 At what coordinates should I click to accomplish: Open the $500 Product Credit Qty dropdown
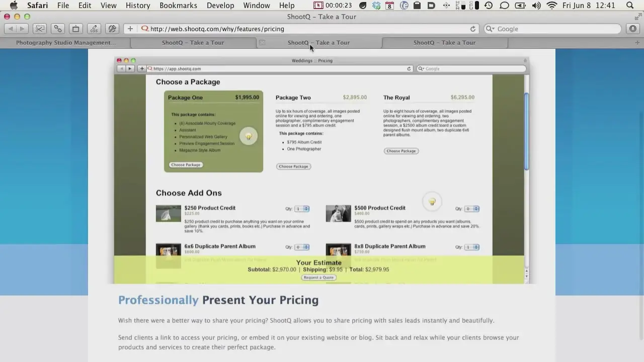pyautogui.click(x=472, y=209)
